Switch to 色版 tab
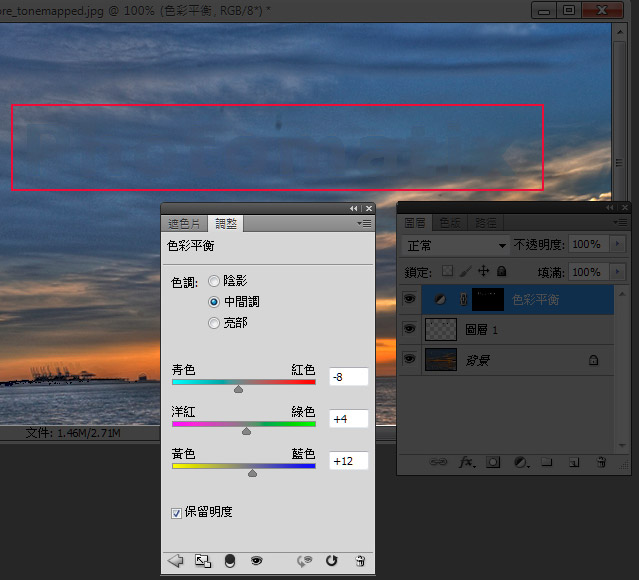The image size is (639, 580). click(450, 223)
